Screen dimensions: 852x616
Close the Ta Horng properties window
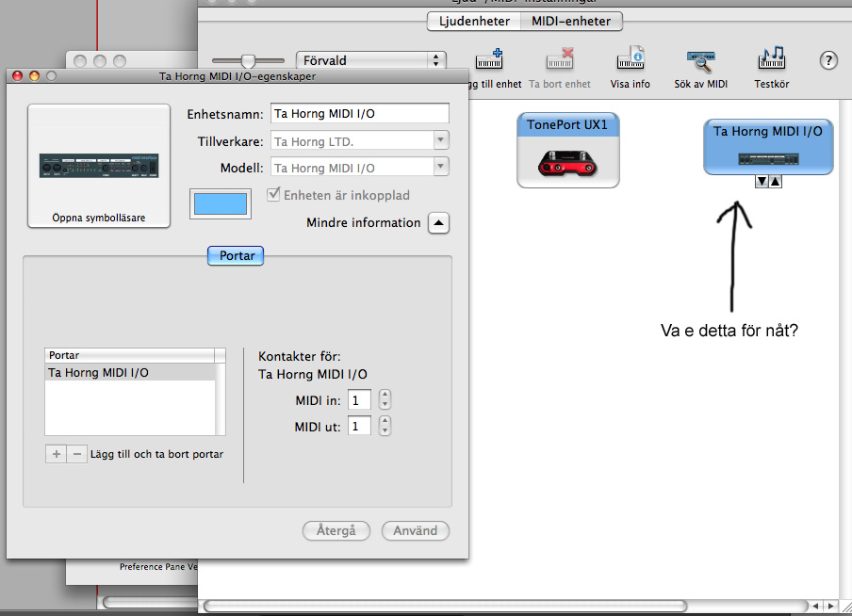coord(17,76)
